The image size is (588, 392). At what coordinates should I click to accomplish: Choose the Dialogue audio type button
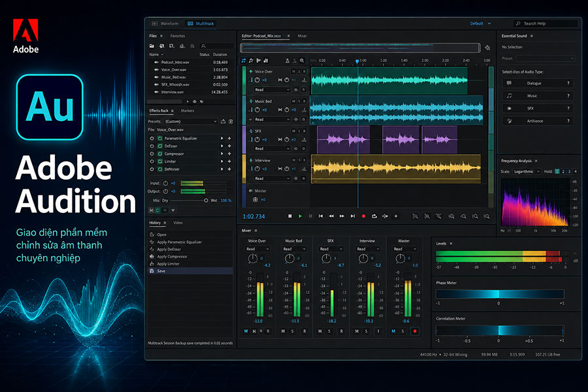538,83
